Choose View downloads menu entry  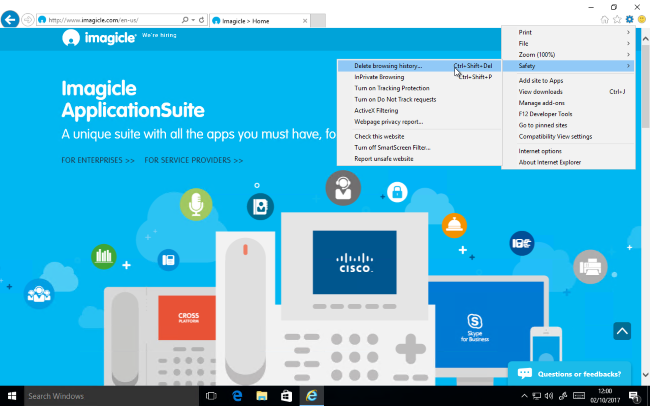[x=568, y=92]
